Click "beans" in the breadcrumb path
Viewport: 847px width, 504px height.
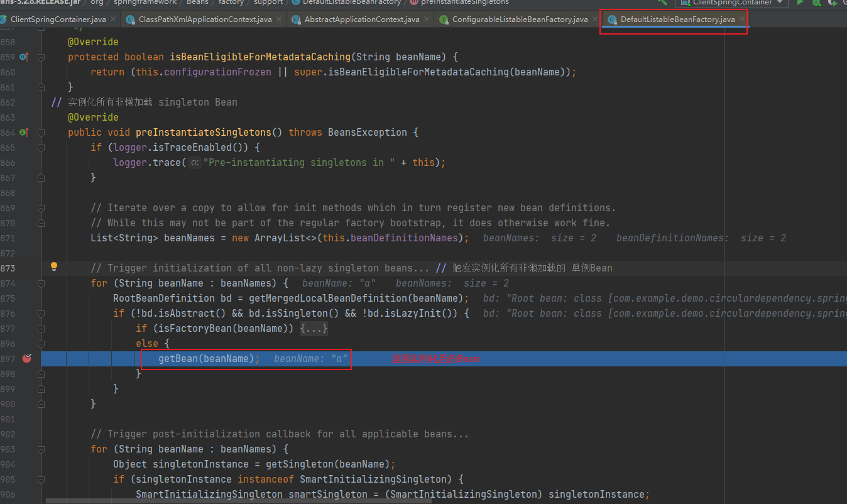click(197, 3)
